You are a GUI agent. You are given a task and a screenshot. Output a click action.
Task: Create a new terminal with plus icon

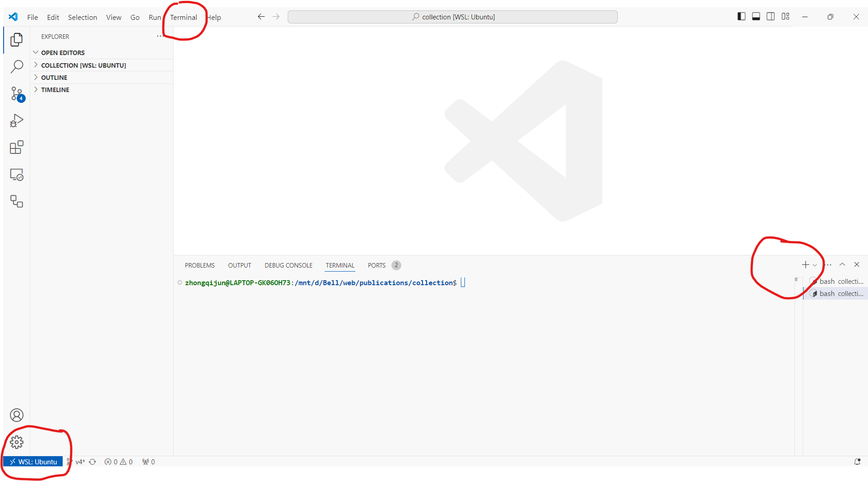click(x=805, y=265)
